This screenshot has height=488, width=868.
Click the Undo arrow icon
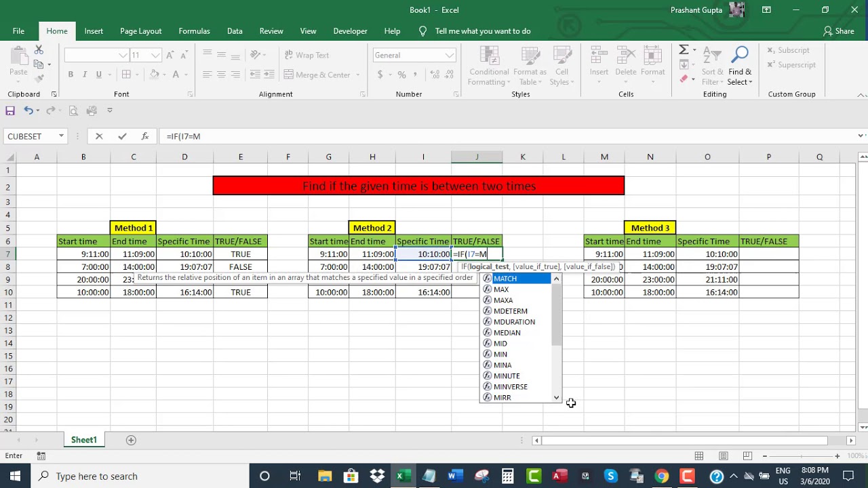(28, 110)
